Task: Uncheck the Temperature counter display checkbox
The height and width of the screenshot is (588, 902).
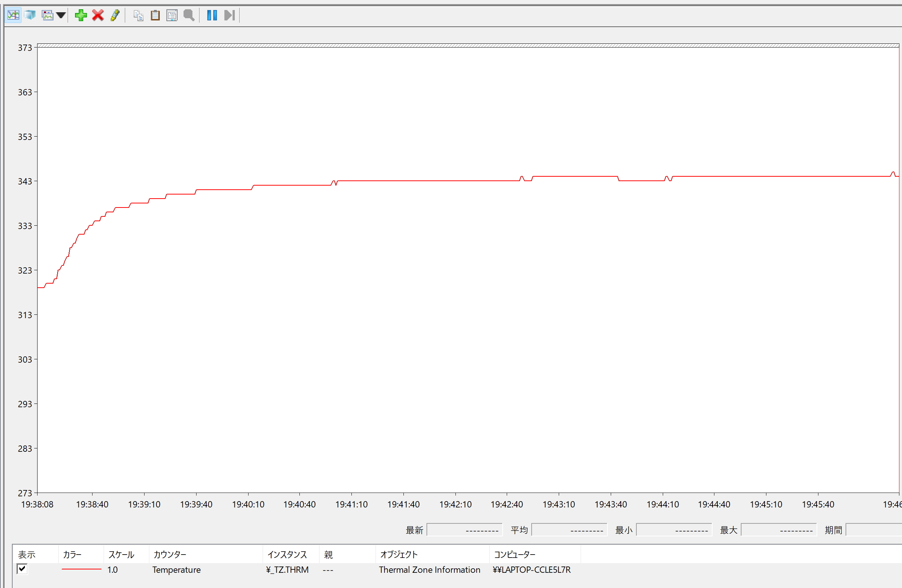Action: (22, 569)
